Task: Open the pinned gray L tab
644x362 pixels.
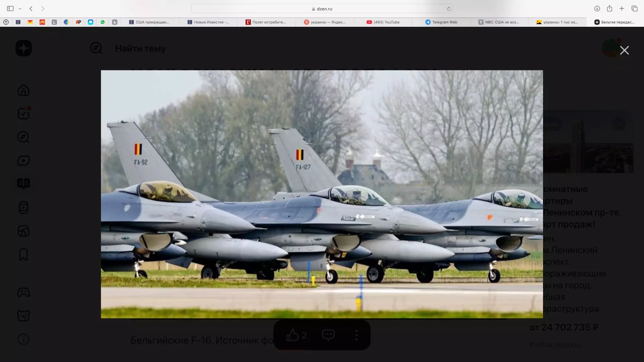Action: [54, 22]
